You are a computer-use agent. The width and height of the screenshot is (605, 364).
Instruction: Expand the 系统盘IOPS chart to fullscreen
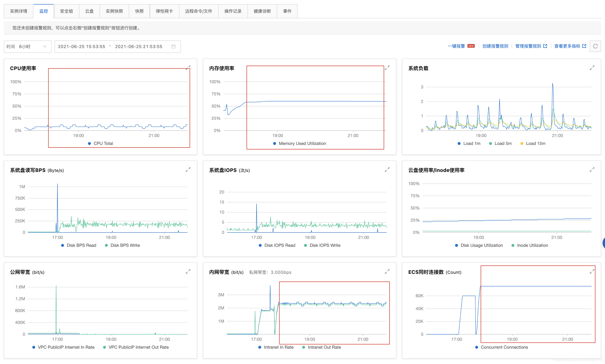coord(387,170)
